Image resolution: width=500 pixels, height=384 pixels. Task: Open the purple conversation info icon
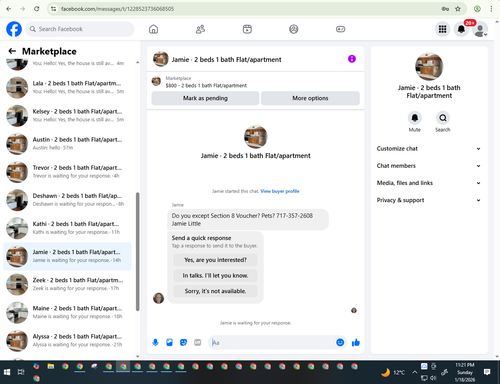pyautogui.click(x=352, y=59)
